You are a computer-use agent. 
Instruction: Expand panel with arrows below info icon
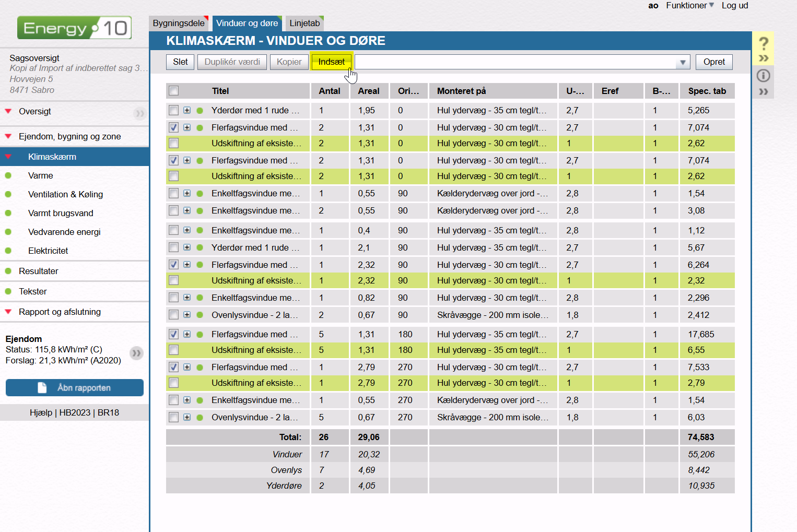pos(763,92)
